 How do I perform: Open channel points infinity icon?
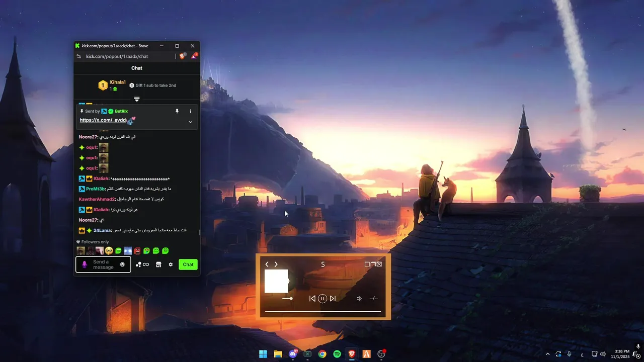tap(142, 264)
